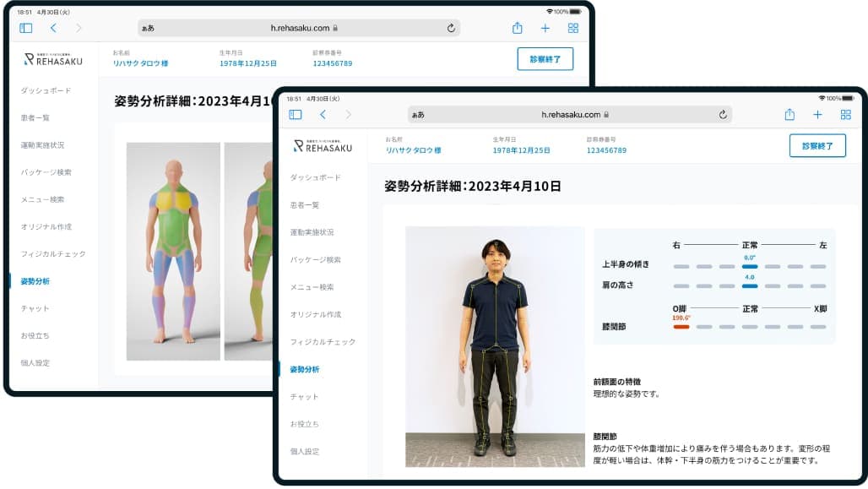Open a new tab with the front plus icon
Image resolution: width=868 pixels, height=489 pixels.
tap(817, 115)
